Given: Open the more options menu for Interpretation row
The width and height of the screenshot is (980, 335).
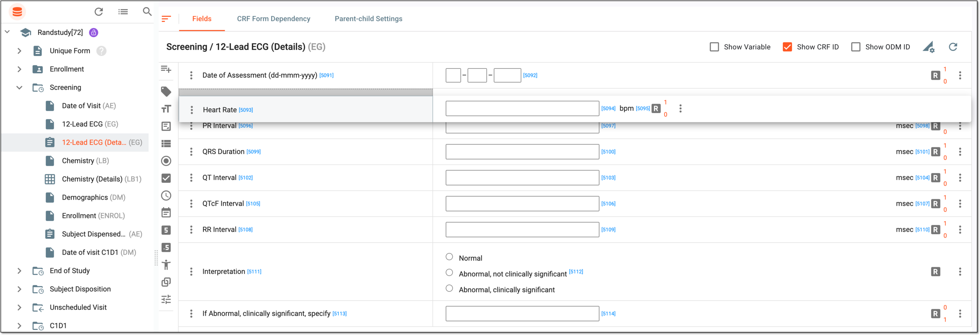Looking at the screenshot, I should click(x=960, y=272).
